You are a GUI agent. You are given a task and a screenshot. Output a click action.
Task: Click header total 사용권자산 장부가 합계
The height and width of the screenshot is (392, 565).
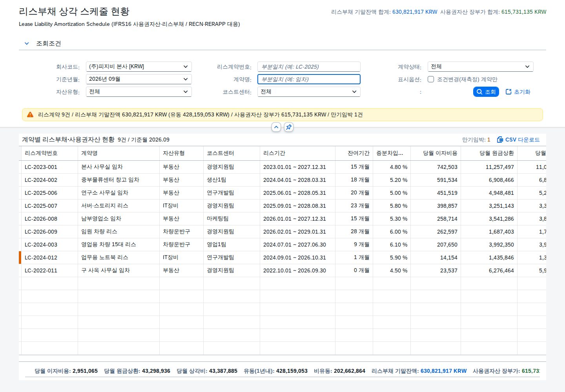coord(493,12)
